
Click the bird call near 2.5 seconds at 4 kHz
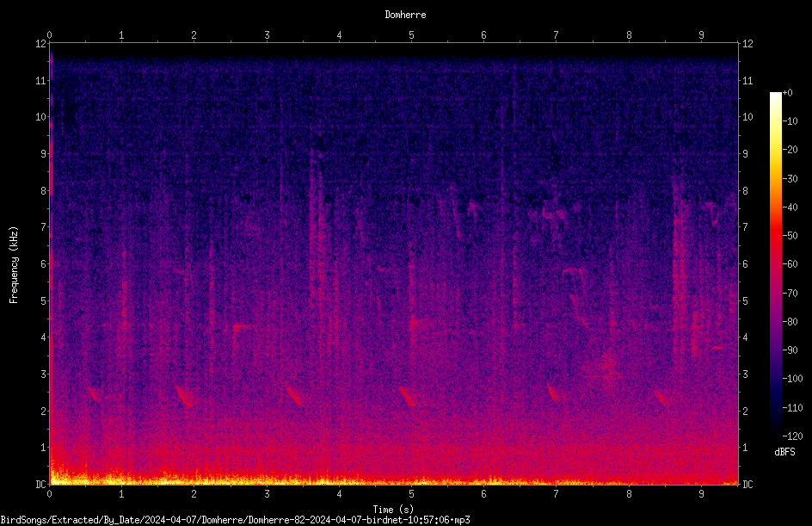240,327
